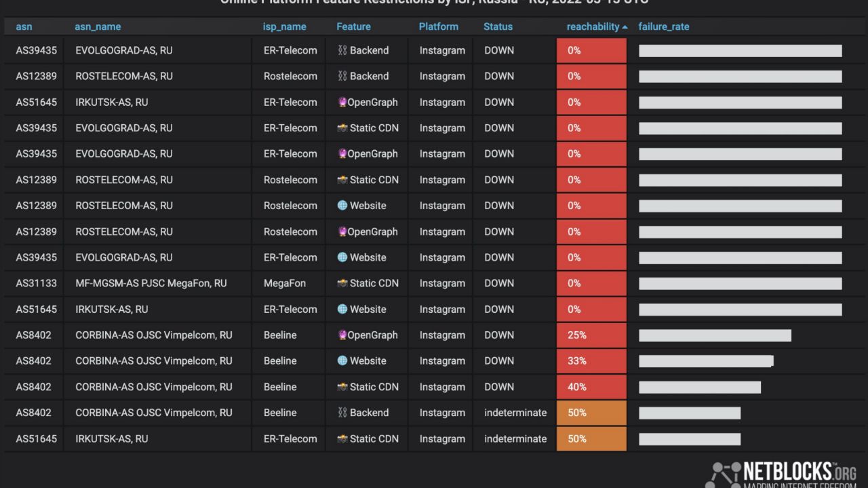This screenshot has width=868, height=488.
Task: Click the Website globe icon in EVOLGOGRAD row
Action: (x=342, y=257)
